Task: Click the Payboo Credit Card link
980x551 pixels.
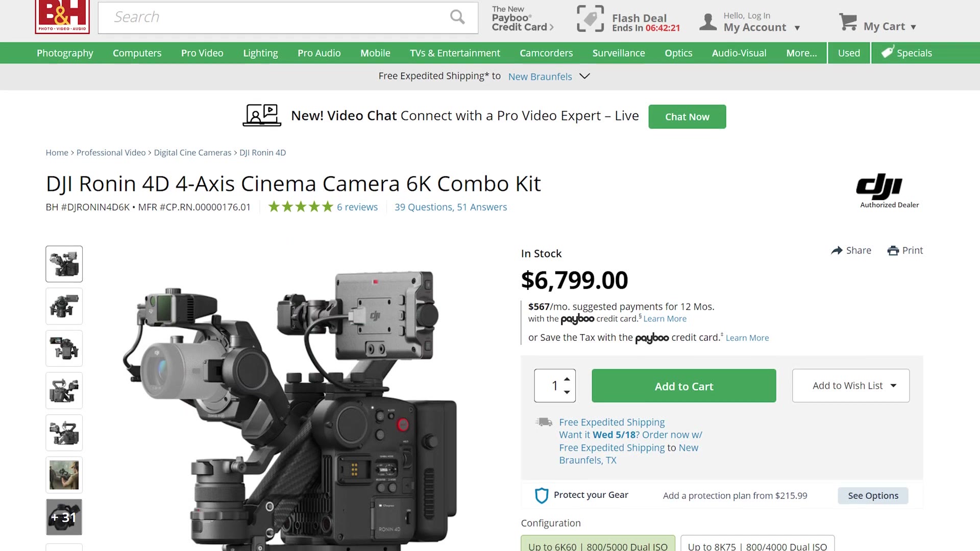Action: 522,19
